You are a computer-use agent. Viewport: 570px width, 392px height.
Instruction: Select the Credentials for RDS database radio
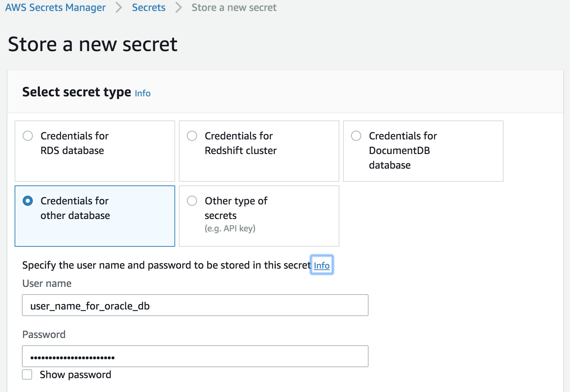[28, 136]
